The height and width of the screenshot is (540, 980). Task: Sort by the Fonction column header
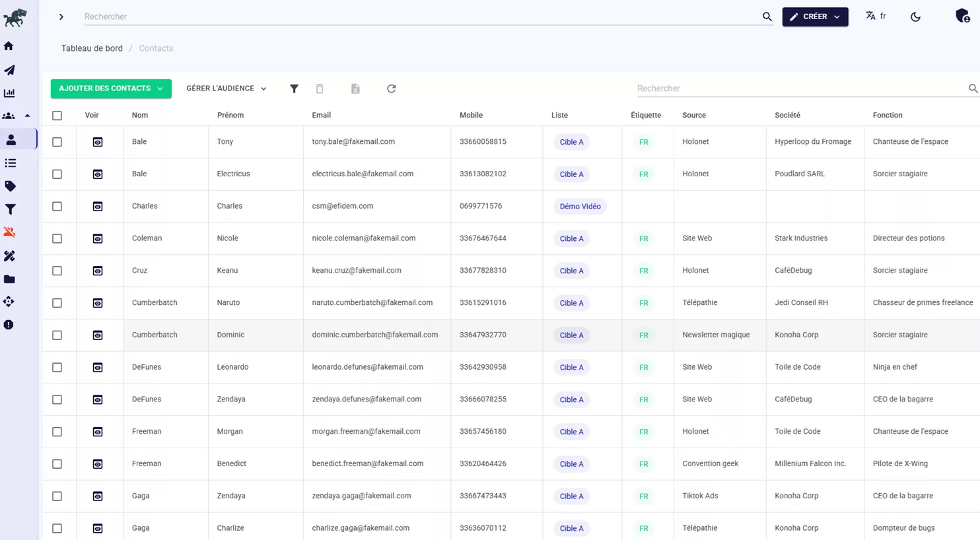tap(887, 115)
